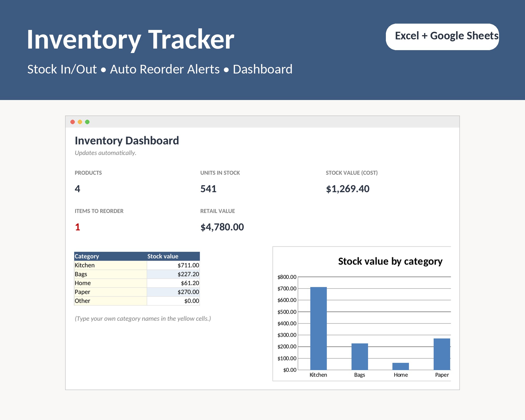Click the $600.00 y-axis label
The height and width of the screenshot is (420, 525).
pyautogui.click(x=287, y=300)
